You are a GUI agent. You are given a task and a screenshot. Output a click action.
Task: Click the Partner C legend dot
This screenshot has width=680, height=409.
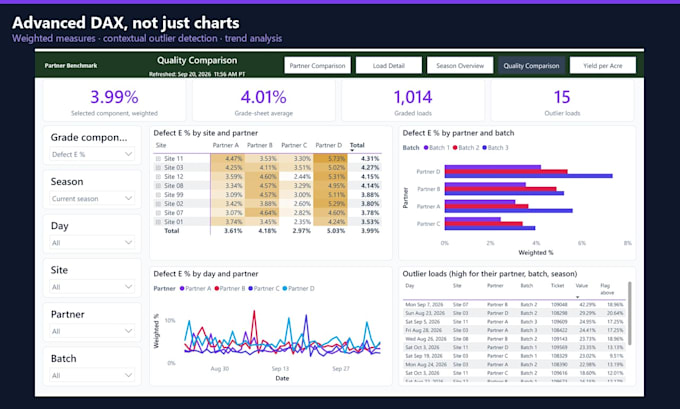point(251,288)
